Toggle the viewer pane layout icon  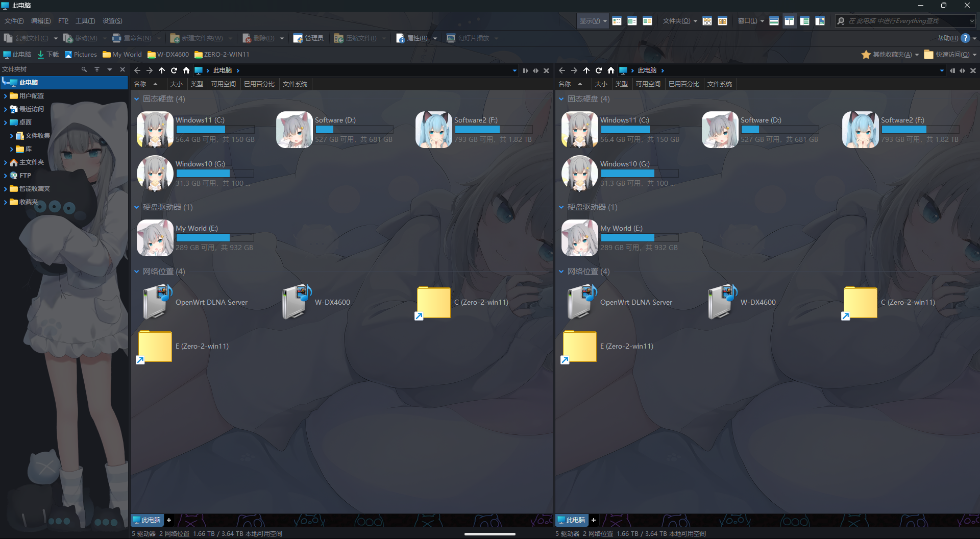(x=820, y=21)
